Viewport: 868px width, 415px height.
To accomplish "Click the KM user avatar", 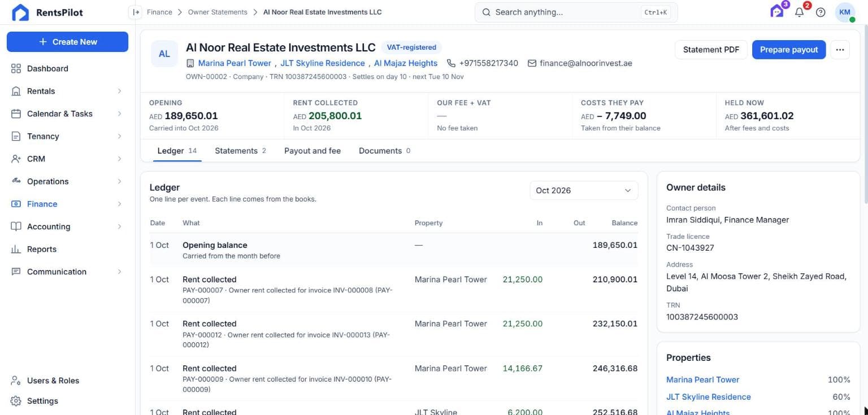I will (x=845, y=12).
